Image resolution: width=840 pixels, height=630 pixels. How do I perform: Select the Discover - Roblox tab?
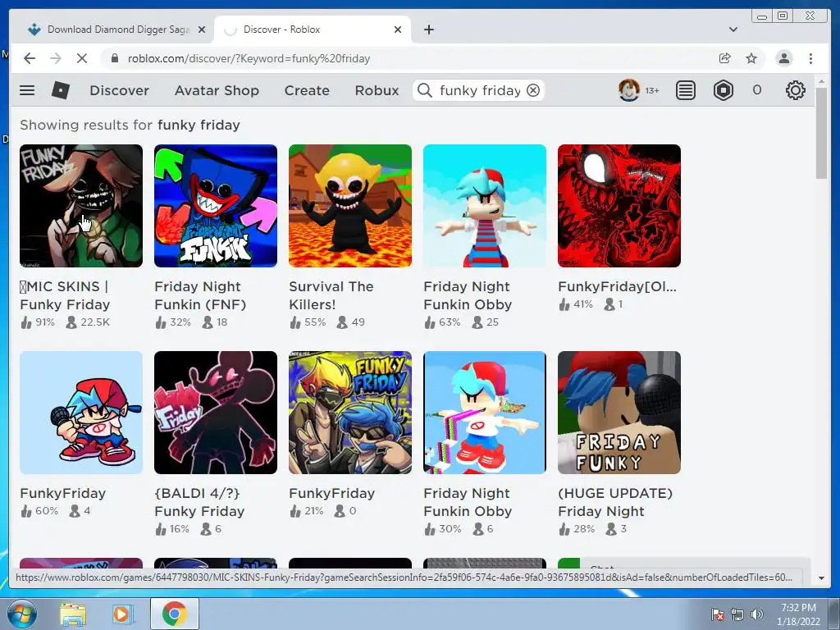[313, 30]
